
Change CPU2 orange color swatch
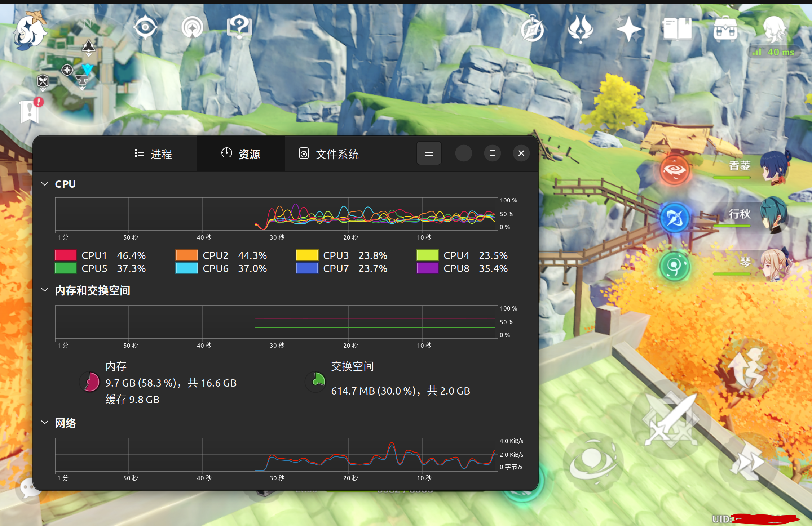point(187,255)
